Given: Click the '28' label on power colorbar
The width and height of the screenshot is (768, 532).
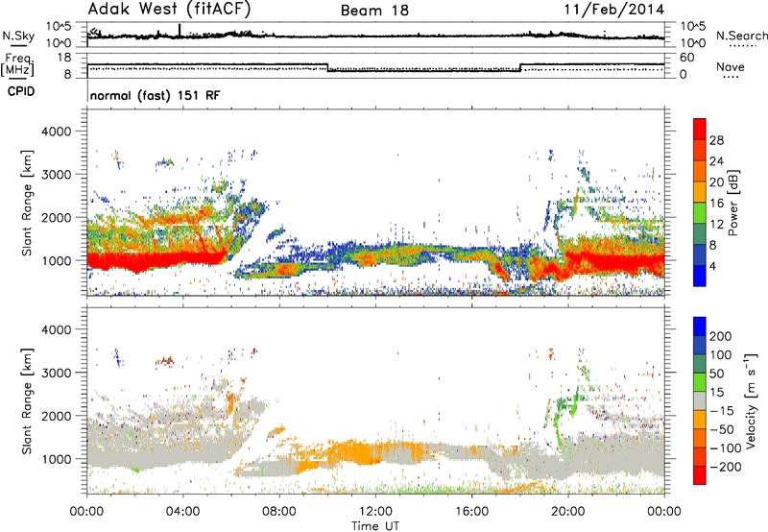Looking at the screenshot, I should click(x=716, y=140).
